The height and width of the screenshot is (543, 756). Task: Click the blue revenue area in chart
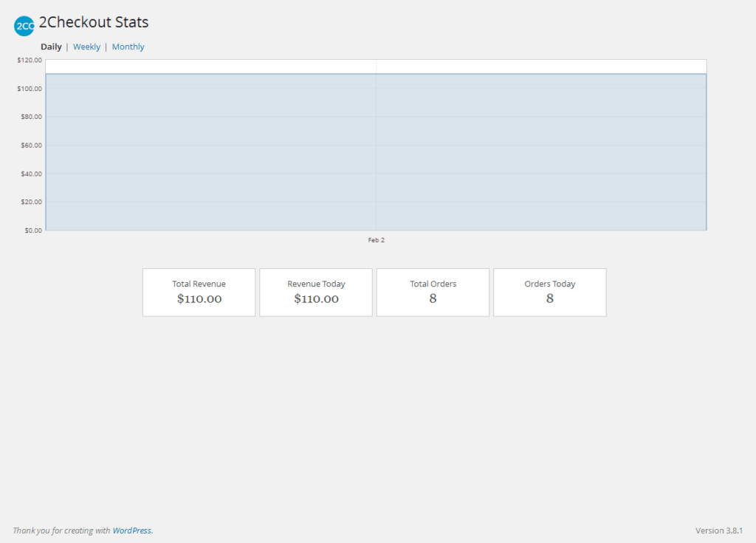pyautogui.click(x=376, y=152)
